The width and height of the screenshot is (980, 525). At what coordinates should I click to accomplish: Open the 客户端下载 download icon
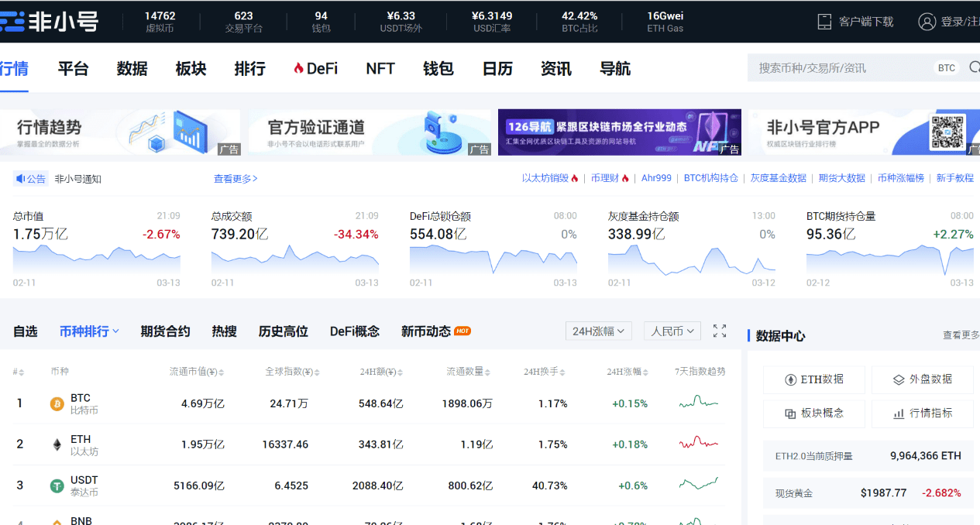[x=823, y=22]
